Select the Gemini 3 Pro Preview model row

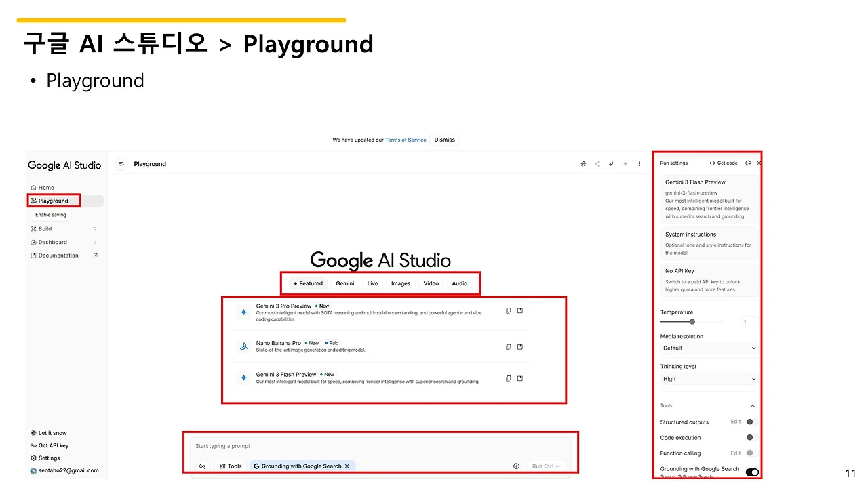(x=382, y=312)
